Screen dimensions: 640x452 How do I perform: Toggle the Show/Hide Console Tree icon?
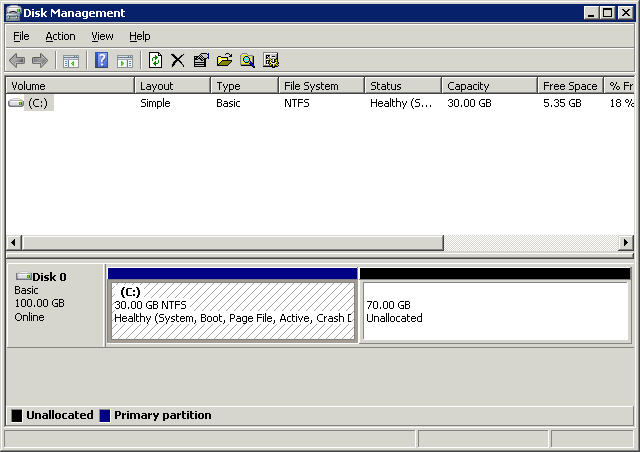coord(71,61)
